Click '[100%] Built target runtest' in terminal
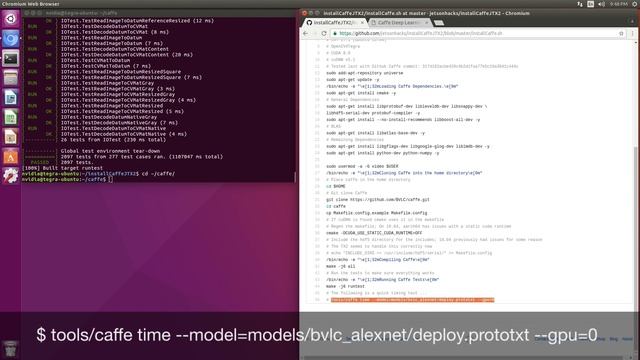 coord(62,168)
